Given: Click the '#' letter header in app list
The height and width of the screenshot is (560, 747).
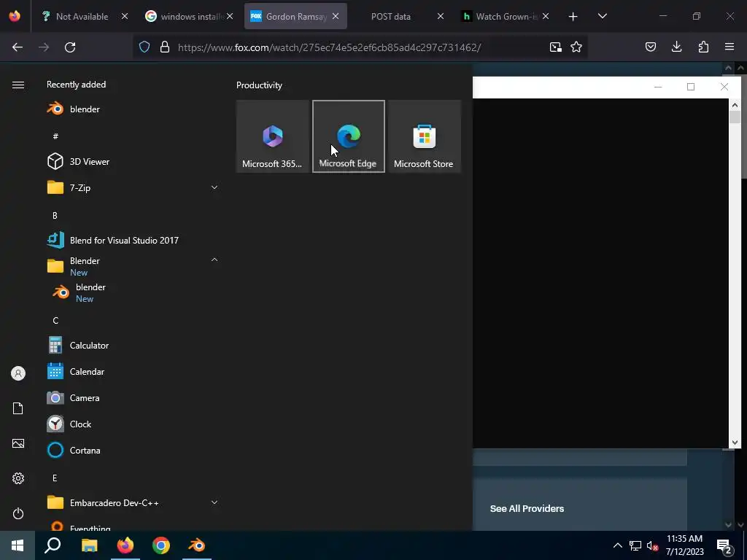Looking at the screenshot, I should (55, 136).
